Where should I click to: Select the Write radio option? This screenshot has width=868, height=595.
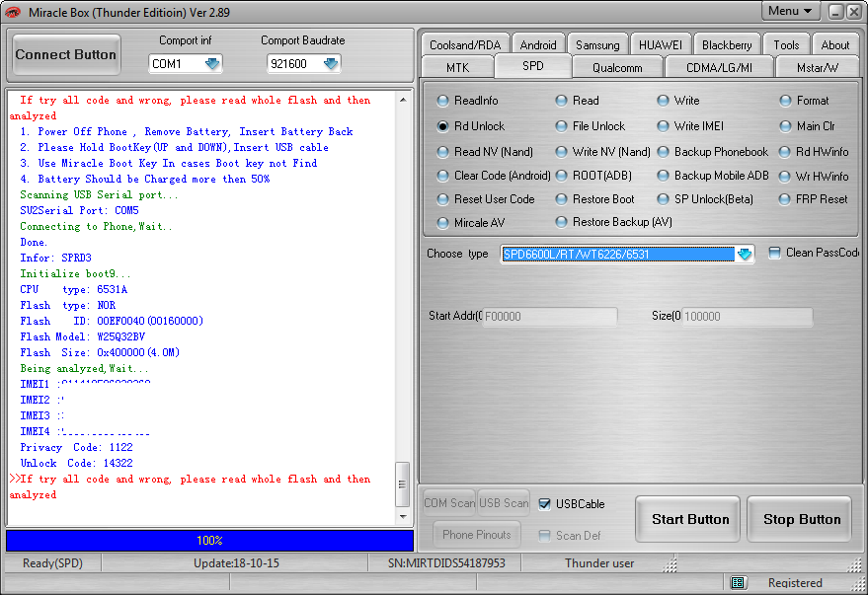tap(678, 101)
